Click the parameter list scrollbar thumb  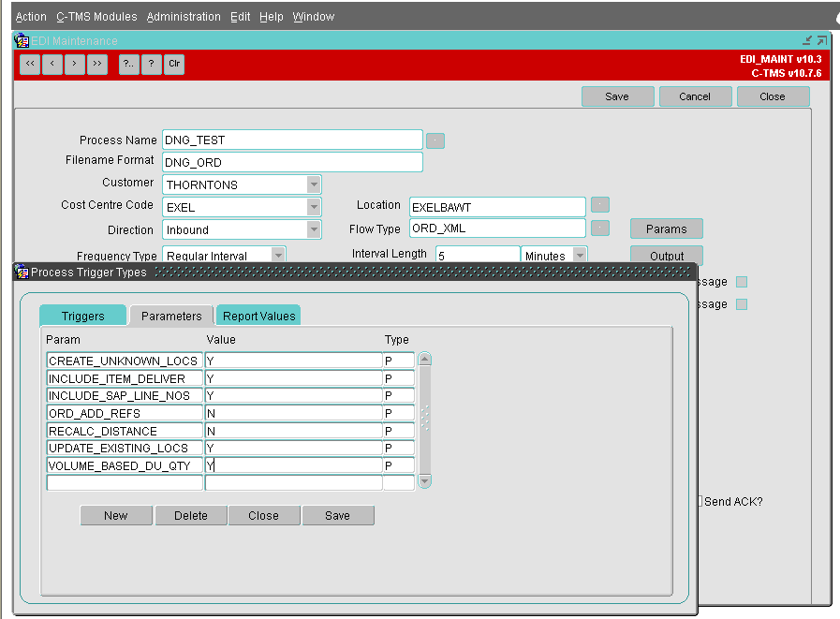[424, 420]
